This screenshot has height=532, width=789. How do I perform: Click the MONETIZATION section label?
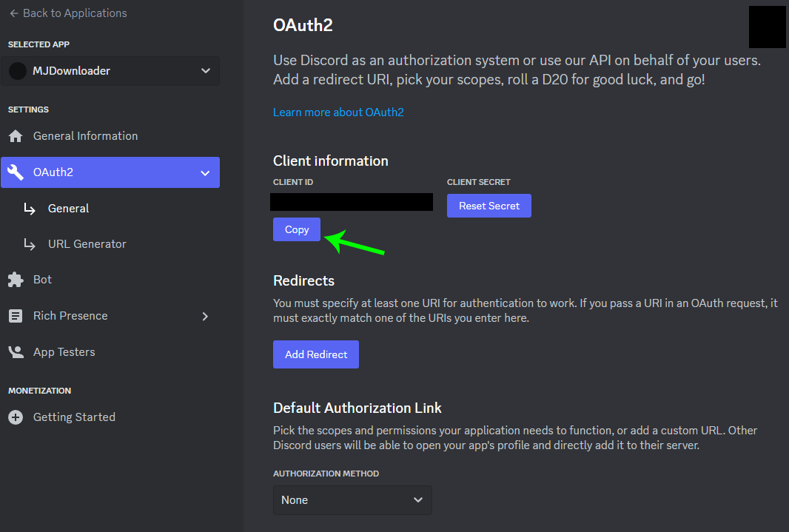pos(40,391)
